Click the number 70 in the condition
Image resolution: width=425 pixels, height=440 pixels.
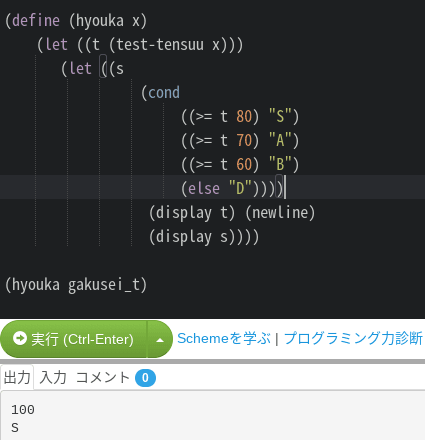click(x=244, y=140)
